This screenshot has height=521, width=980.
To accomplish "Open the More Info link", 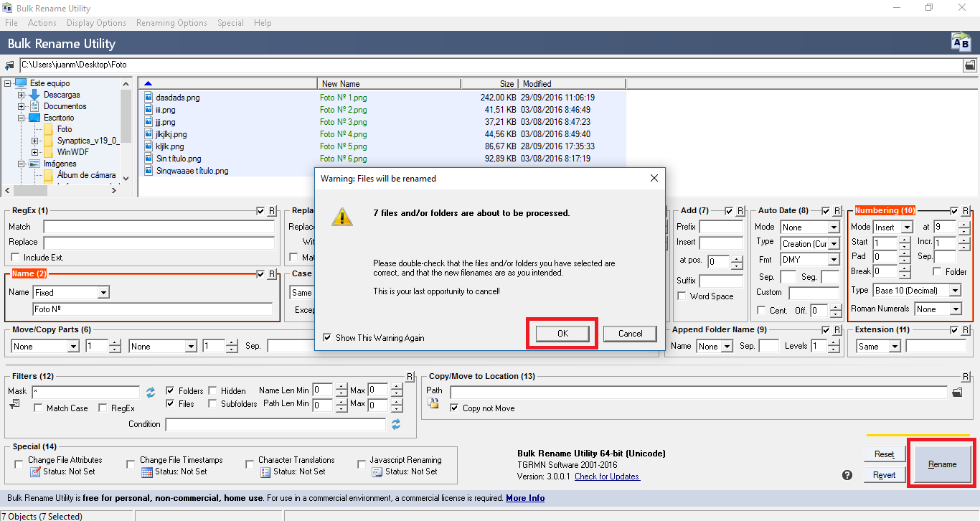I will pos(525,498).
